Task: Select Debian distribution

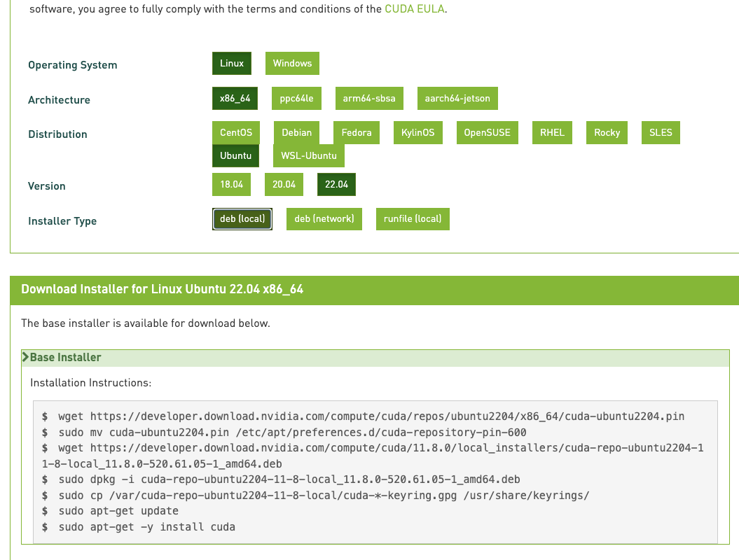Action: 296,132
